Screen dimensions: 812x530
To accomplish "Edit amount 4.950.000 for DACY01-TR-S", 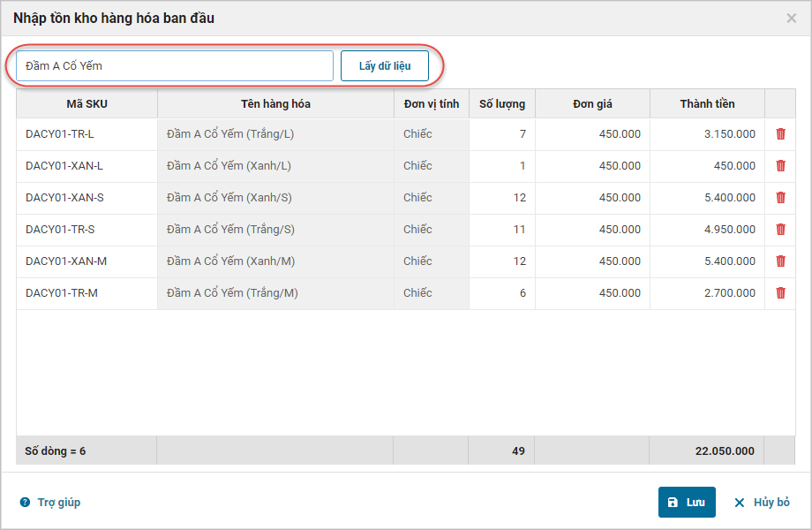I will (707, 230).
